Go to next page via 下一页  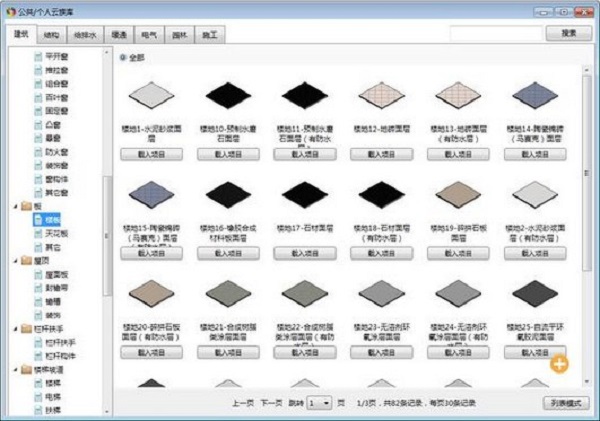[x=271, y=402]
